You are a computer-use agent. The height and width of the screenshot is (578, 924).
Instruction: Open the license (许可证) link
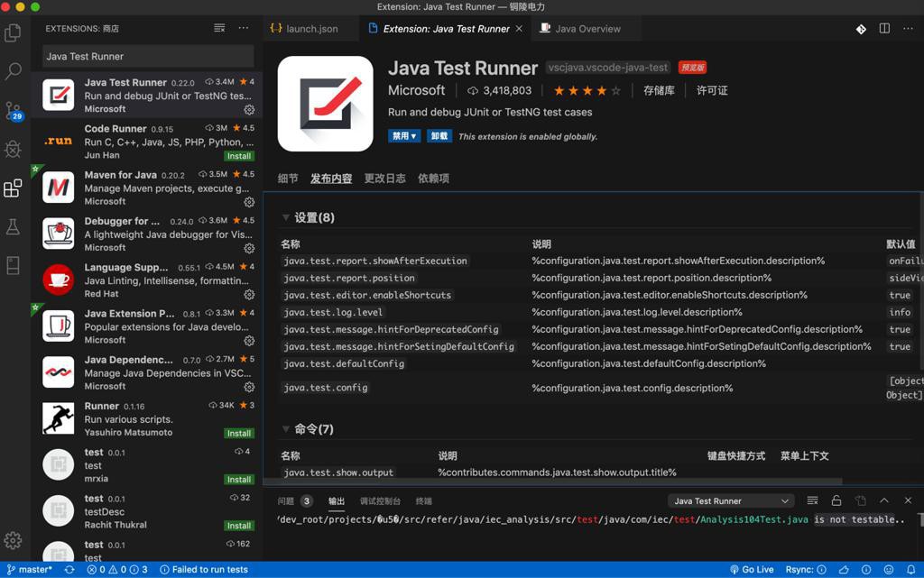pos(712,91)
